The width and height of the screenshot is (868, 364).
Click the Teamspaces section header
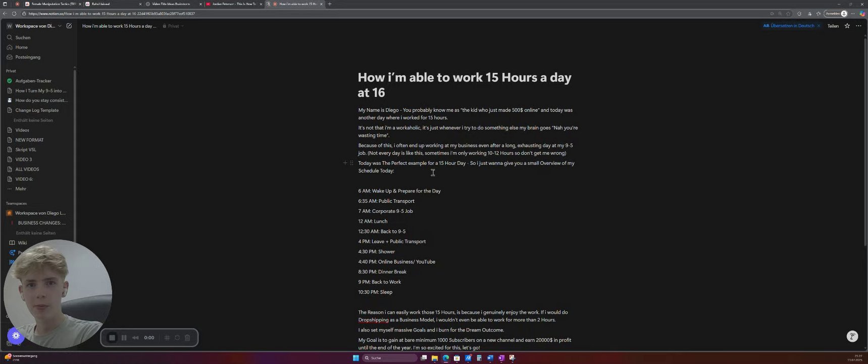pos(16,203)
